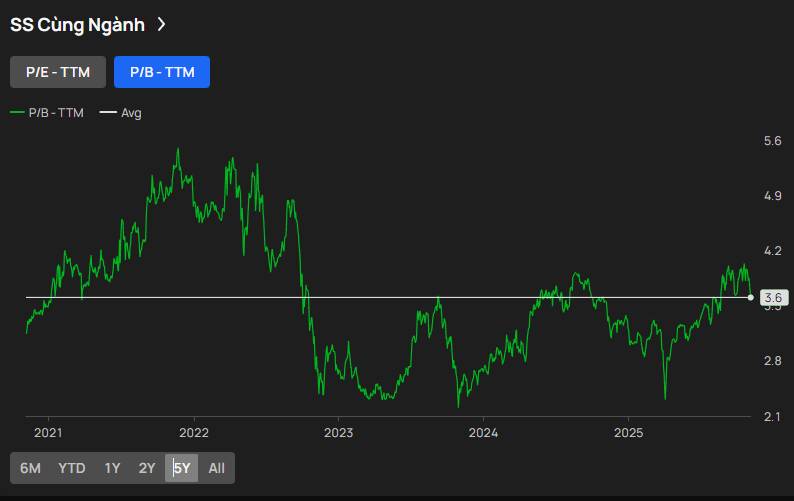Click the 2.1 value on price axis

[x=772, y=416]
